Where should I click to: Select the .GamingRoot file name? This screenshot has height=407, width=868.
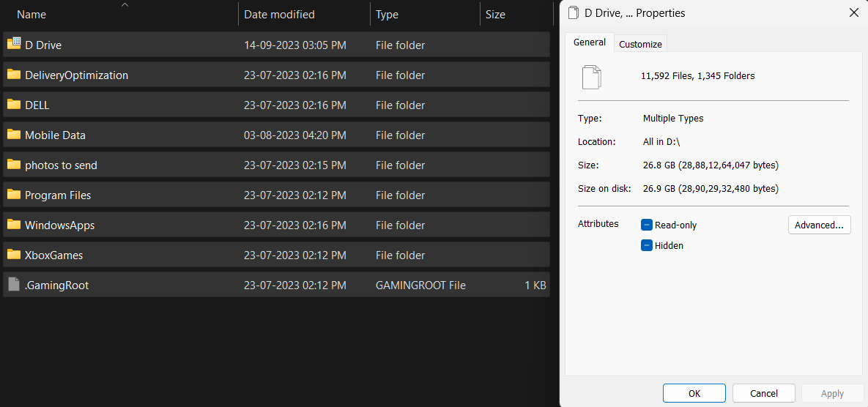pyautogui.click(x=56, y=285)
